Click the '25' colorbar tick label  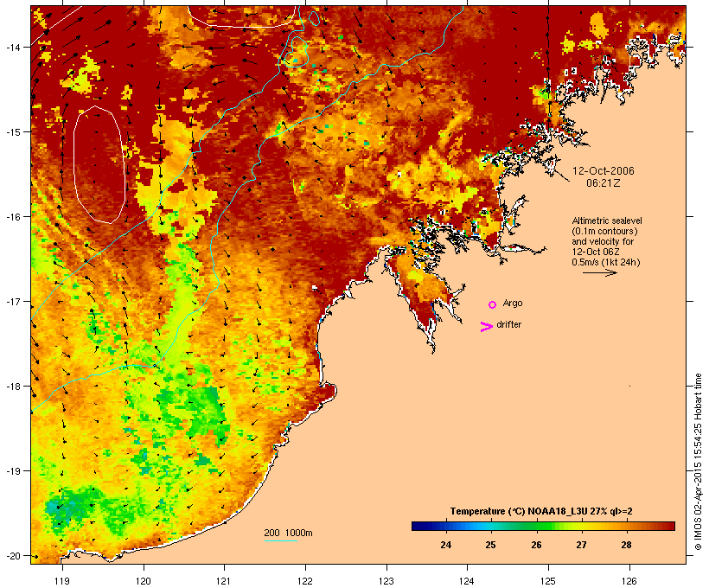point(490,545)
